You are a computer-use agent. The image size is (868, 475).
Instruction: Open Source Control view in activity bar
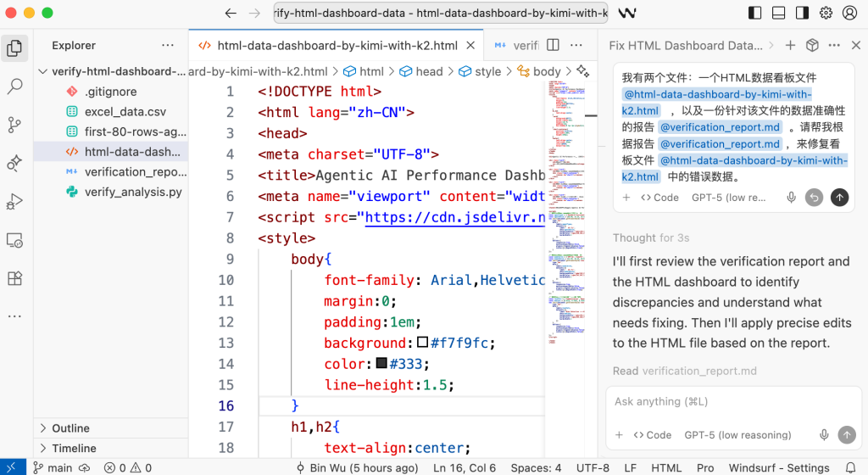(14, 125)
